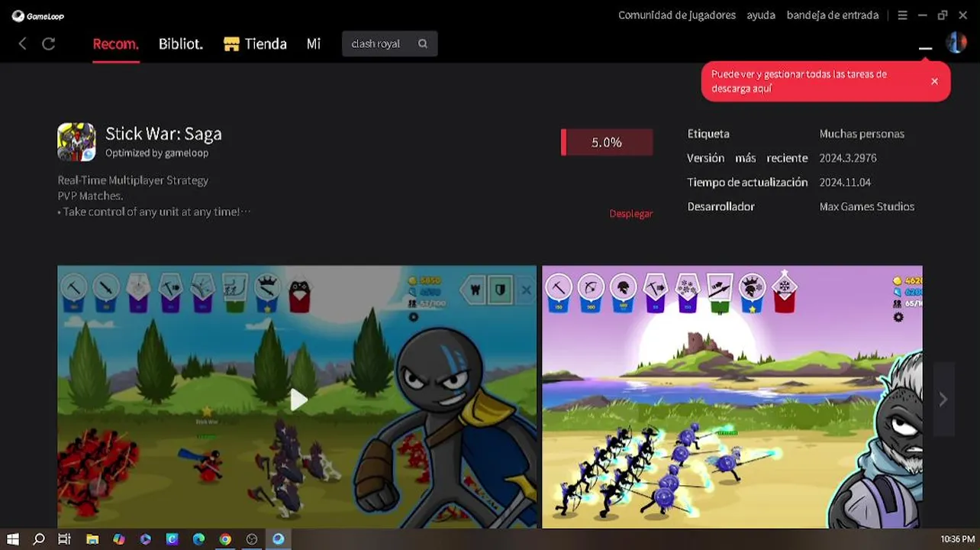Switch to the Bibliot. tab
980x550 pixels.
point(181,44)
